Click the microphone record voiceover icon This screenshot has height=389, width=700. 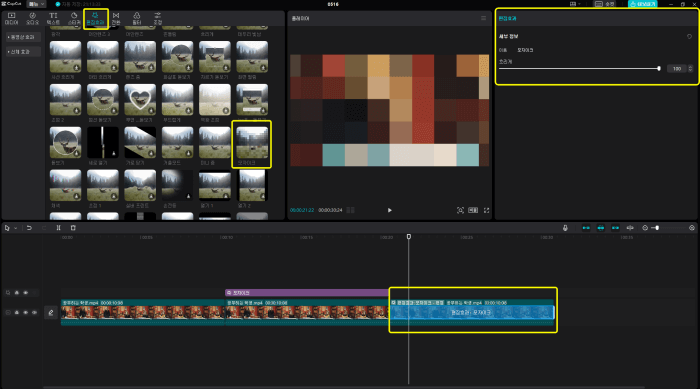[x=565, y=228]
